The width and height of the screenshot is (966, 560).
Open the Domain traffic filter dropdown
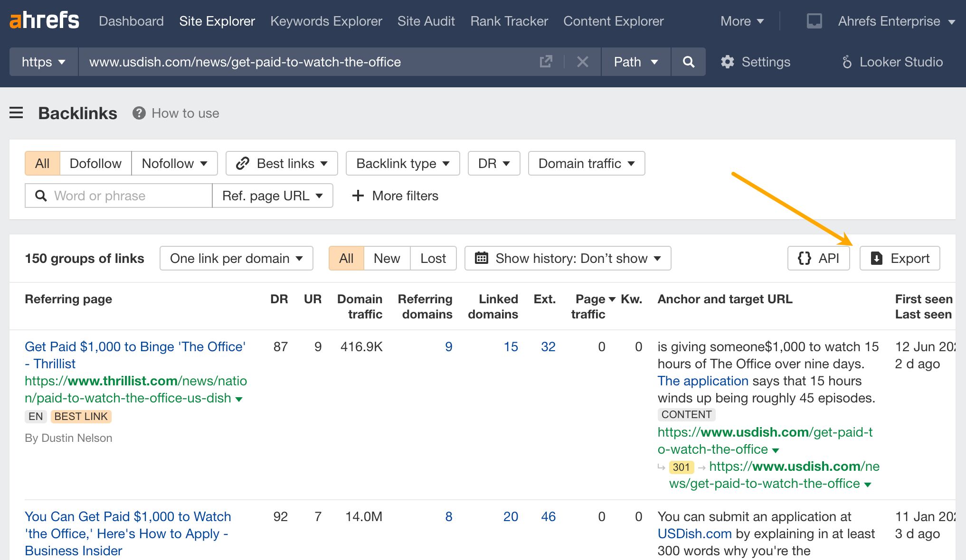coord(586,163)
